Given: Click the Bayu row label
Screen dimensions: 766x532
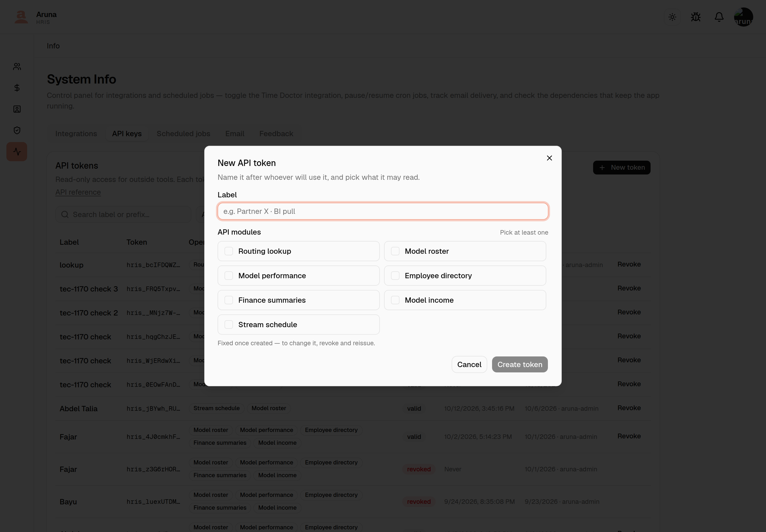Looking at the screenshot, I should (x=68, y=502).
